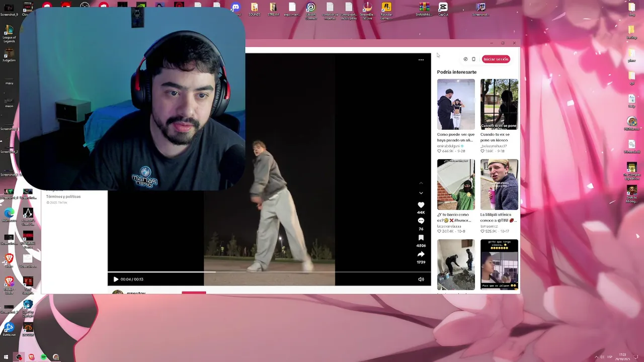Open the CapCut desktop shortcut

[443, 9]
